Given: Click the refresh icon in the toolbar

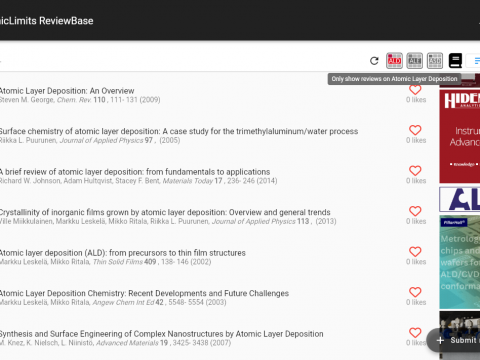Looking at the screenshot, I should [x=374, y=61].
